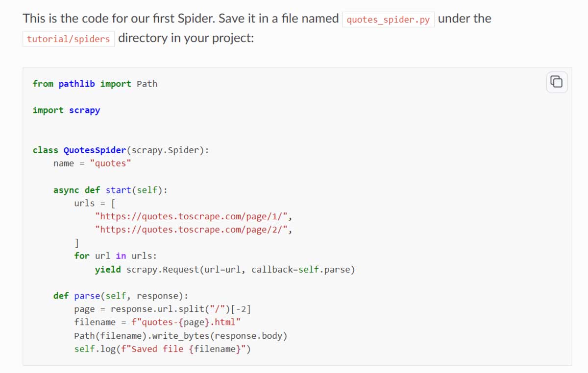The image size is (588, 373).
Task: Click the 'def parse(self, response)' definition
Action: (x=121, y=296)
